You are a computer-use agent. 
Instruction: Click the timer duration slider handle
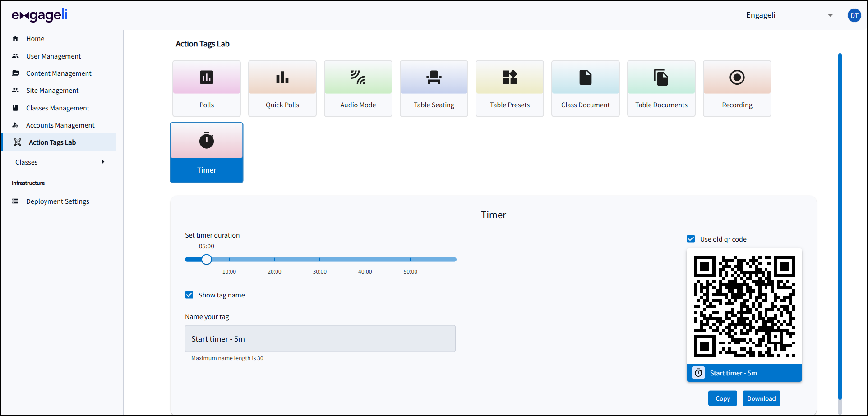pyautogui.click(x=207, y=259)
